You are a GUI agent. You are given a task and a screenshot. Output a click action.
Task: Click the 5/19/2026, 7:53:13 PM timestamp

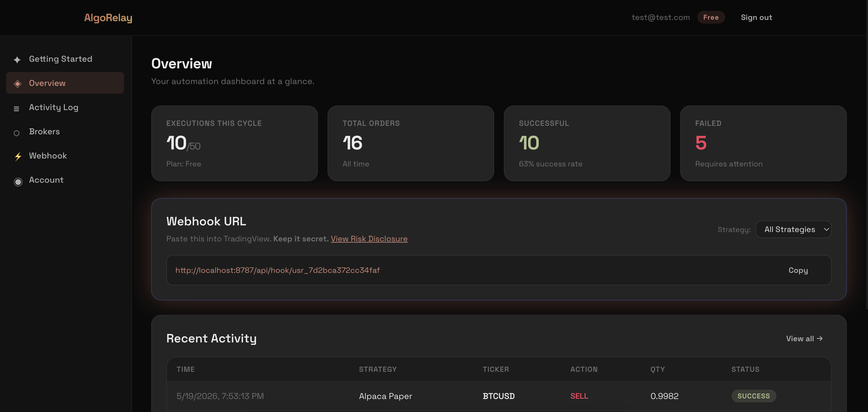coord(220,396)
